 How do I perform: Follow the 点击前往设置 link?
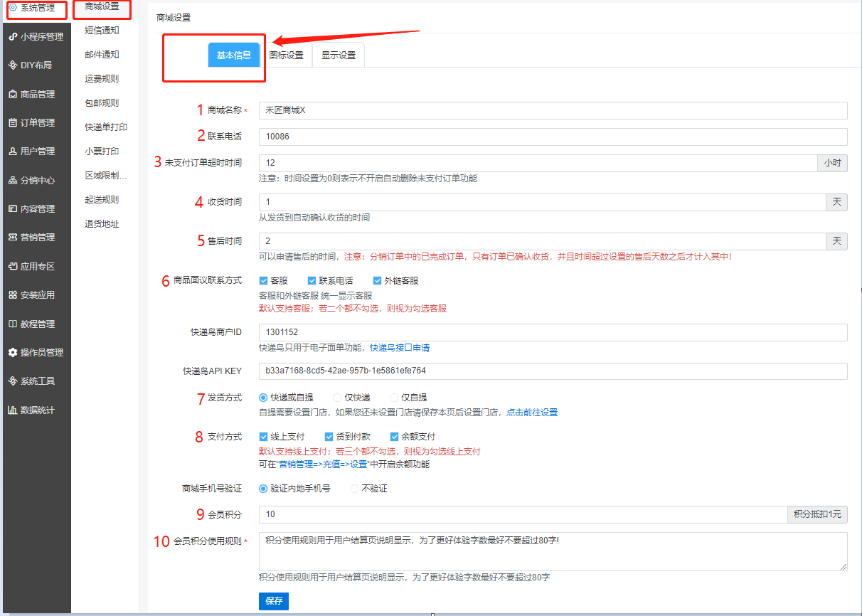click(x=532, y=413)
